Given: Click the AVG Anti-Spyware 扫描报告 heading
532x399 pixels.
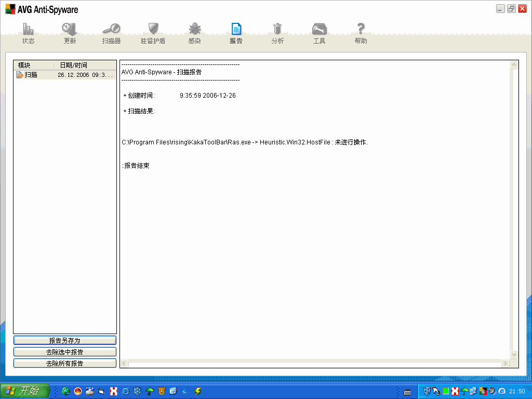Looking at the screenshot, I should (162, 72).
